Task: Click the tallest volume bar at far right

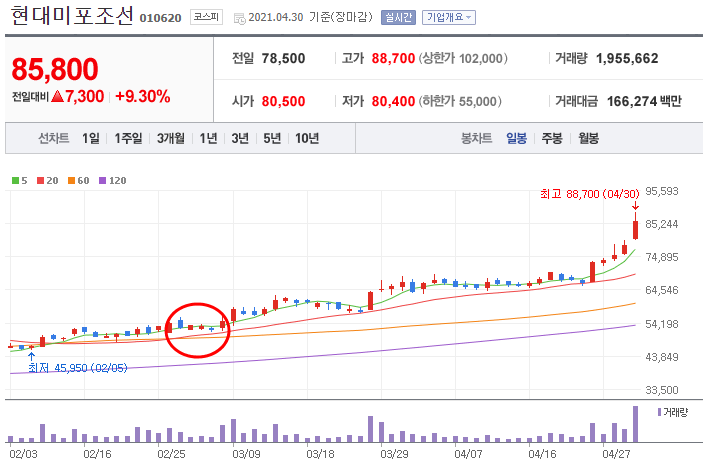Action: 635,424
